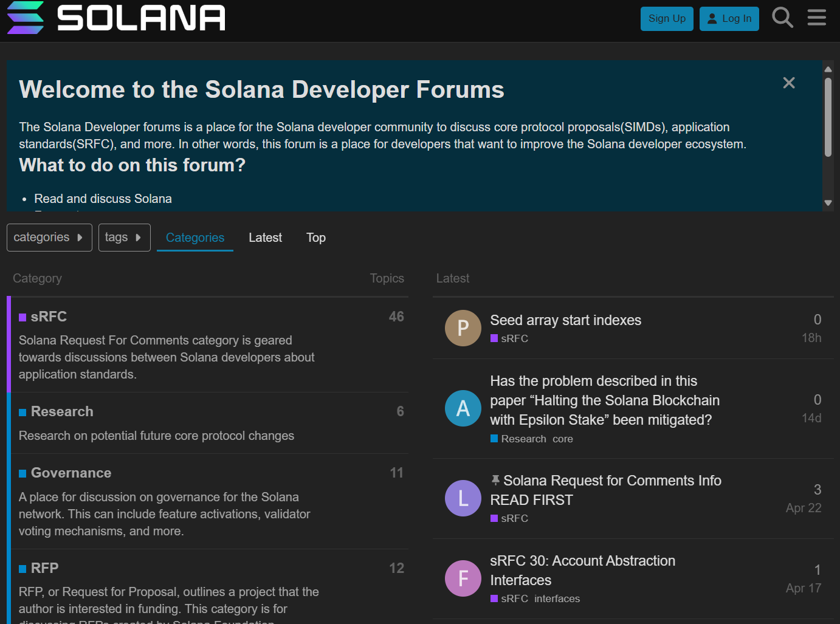This screenshot has width=840, height=624.
Task: Click the Apr 22 activity date
Action: [804, 508]
